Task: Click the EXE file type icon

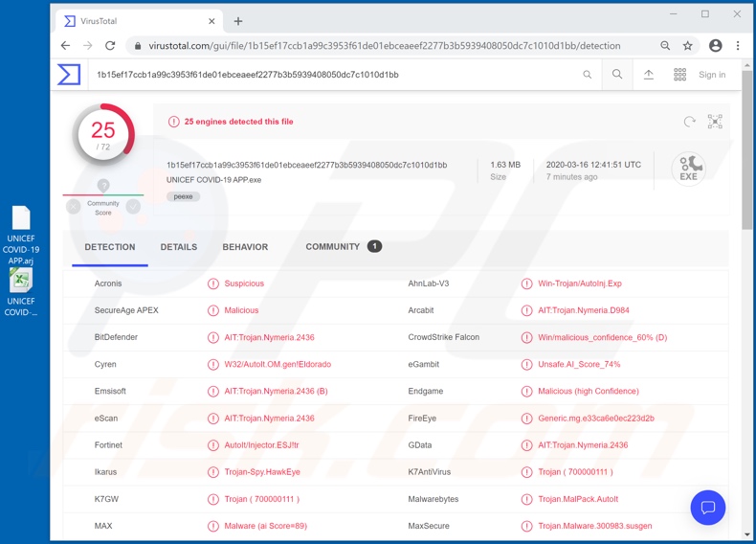Action: [x=688, y=169]
